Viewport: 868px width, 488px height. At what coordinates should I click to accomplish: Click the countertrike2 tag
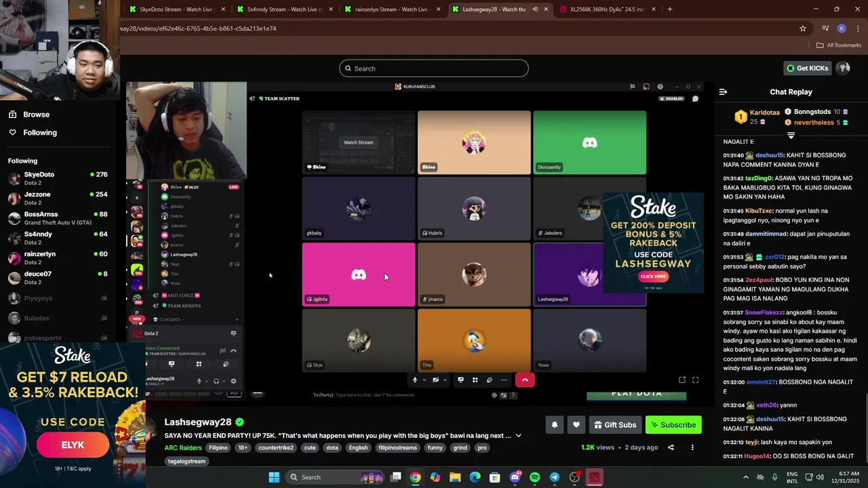[275, 448]
